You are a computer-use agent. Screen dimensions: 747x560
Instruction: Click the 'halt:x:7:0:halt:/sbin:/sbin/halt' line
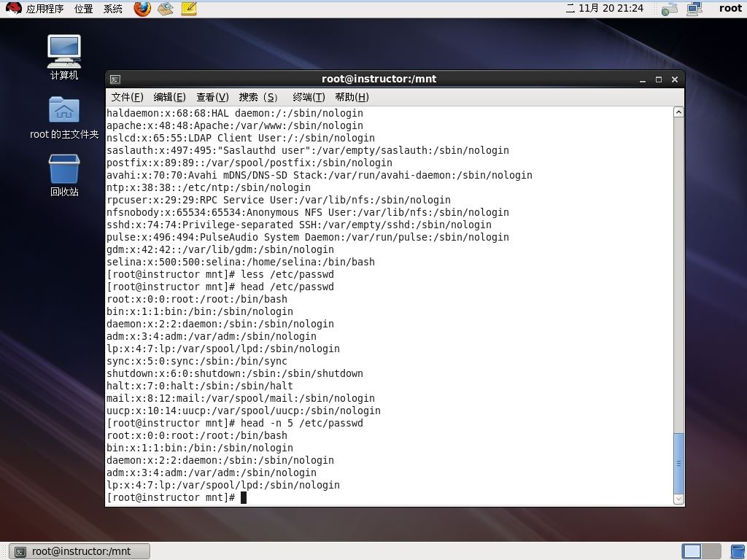click(200, 386)
